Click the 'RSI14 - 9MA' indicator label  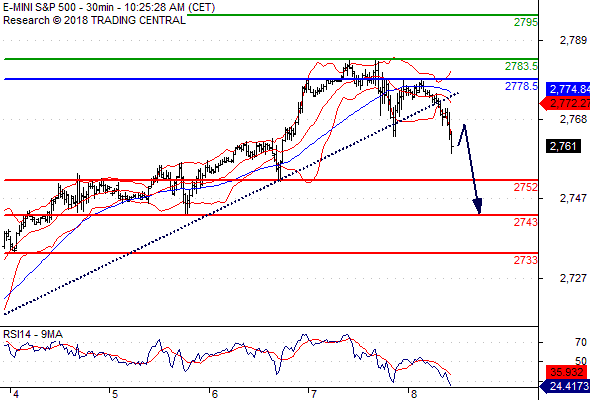pos(33,334)
